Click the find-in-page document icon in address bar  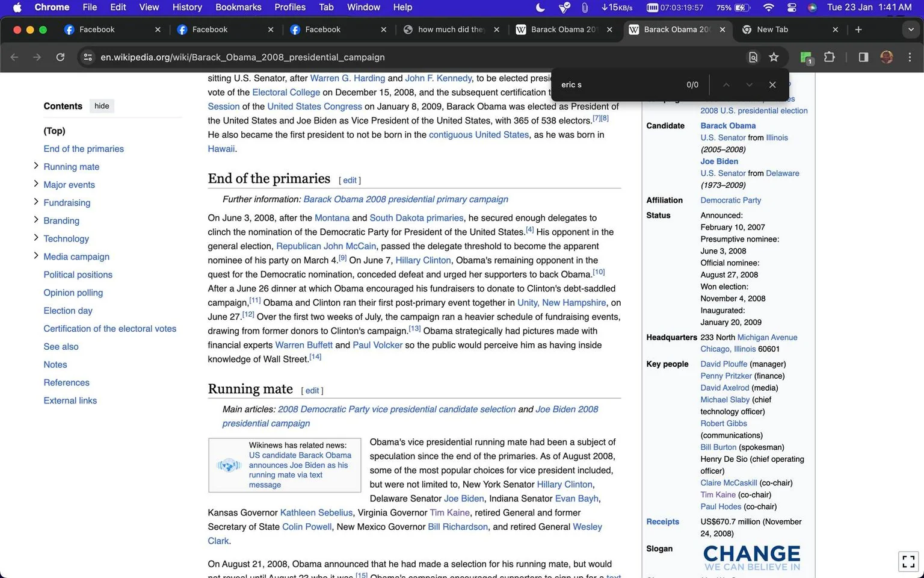(753, 57)
